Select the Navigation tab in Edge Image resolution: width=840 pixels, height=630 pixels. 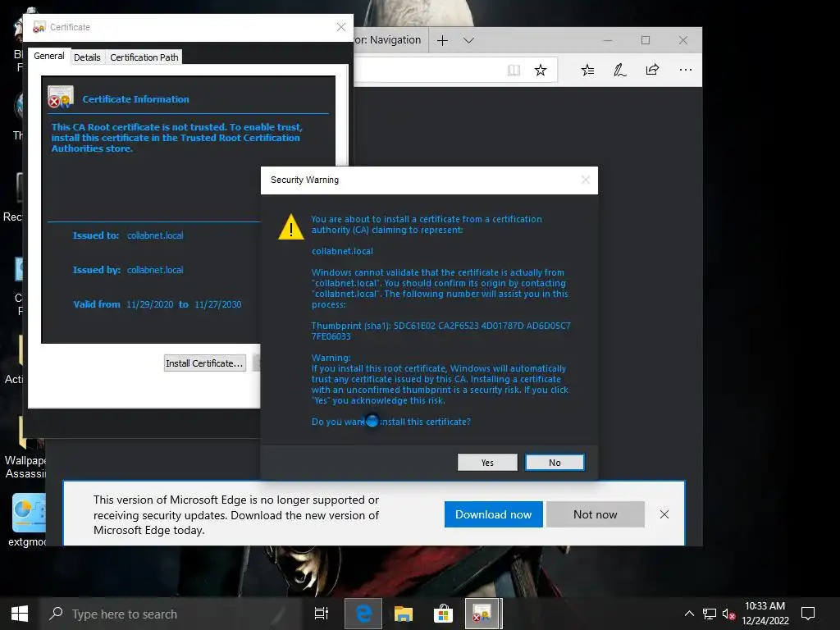tap(390, 40)
